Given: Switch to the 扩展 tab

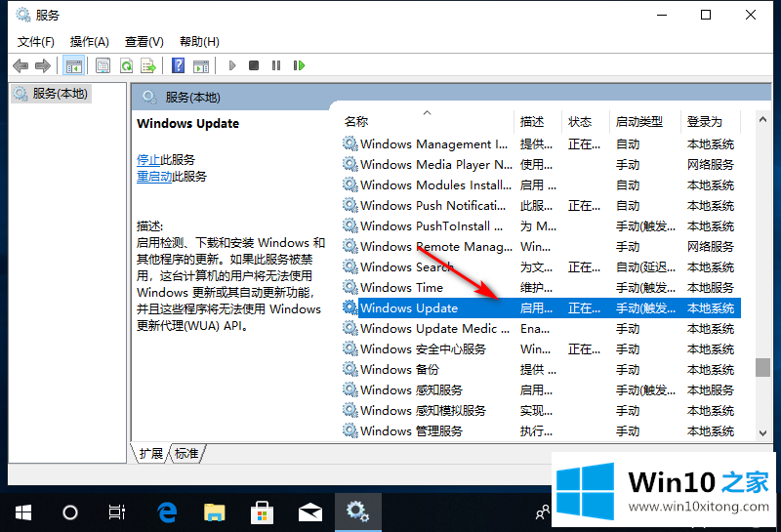Looking at the screenshot, I should pos(151,453).
